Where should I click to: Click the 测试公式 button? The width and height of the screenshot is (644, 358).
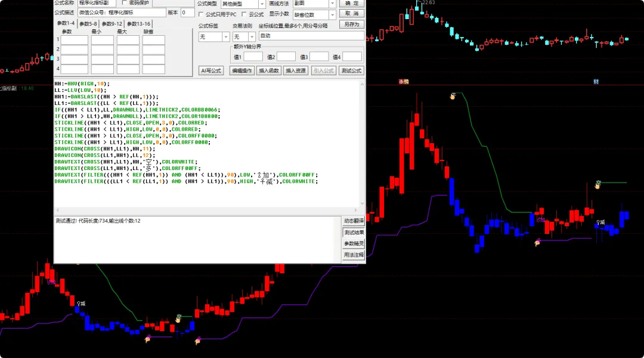tap(352, 70)
